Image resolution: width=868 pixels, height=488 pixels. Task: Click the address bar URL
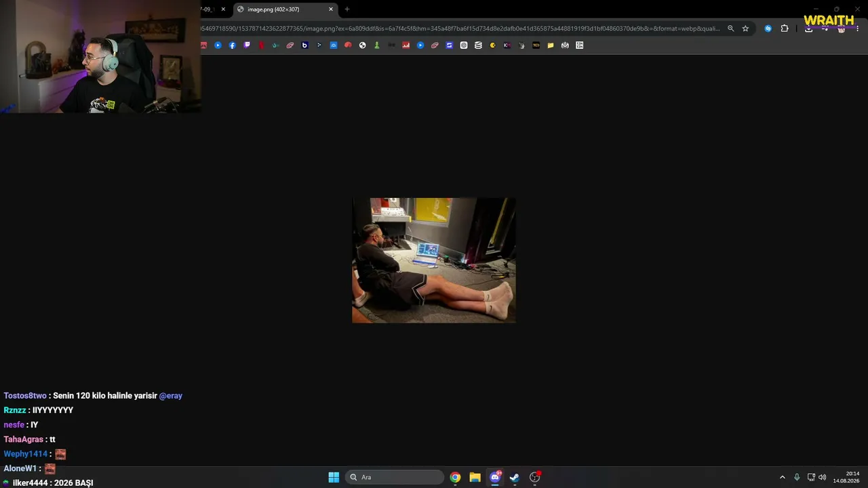[460, 28]
